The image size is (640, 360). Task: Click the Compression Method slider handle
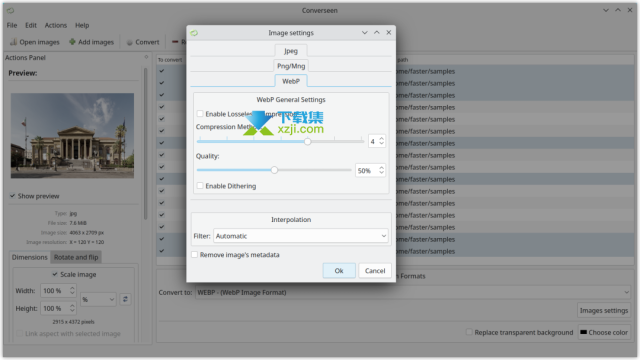click(x=307, y=141)
